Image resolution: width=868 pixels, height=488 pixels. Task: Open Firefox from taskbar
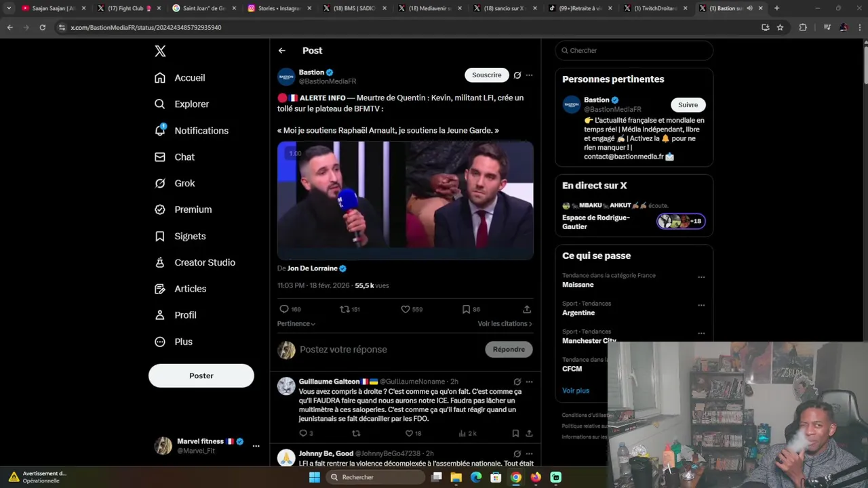click(x=536, y=477)
